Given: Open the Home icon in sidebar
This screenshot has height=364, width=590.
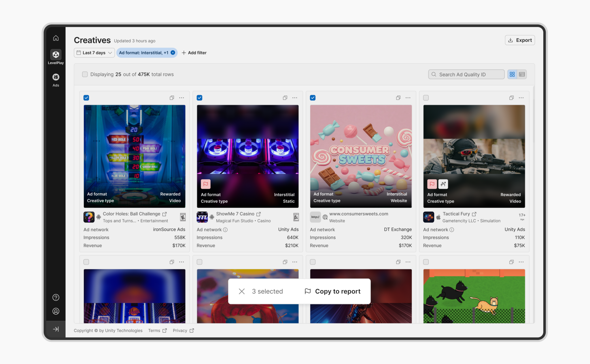Looking at the screenshot, I should pyautogui.click(x=56, y=38).
